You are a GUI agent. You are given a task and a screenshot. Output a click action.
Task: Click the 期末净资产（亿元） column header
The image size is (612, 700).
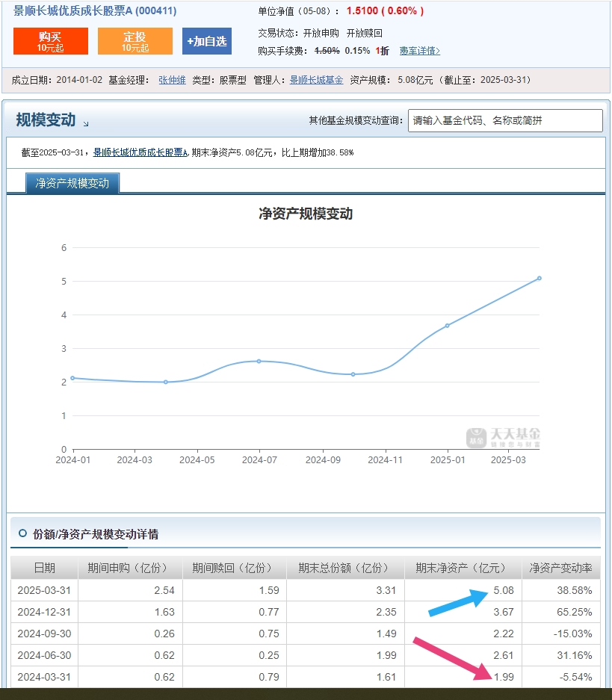click(x=463, y=568)
